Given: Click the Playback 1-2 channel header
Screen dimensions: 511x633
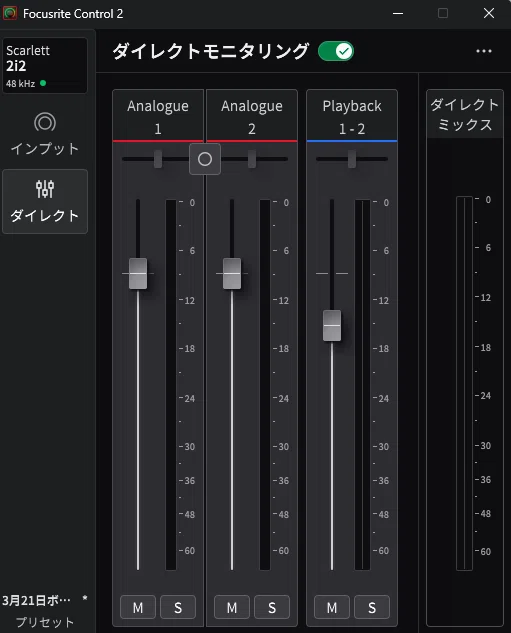Looking at the screenshot, I should click(352, 117).
